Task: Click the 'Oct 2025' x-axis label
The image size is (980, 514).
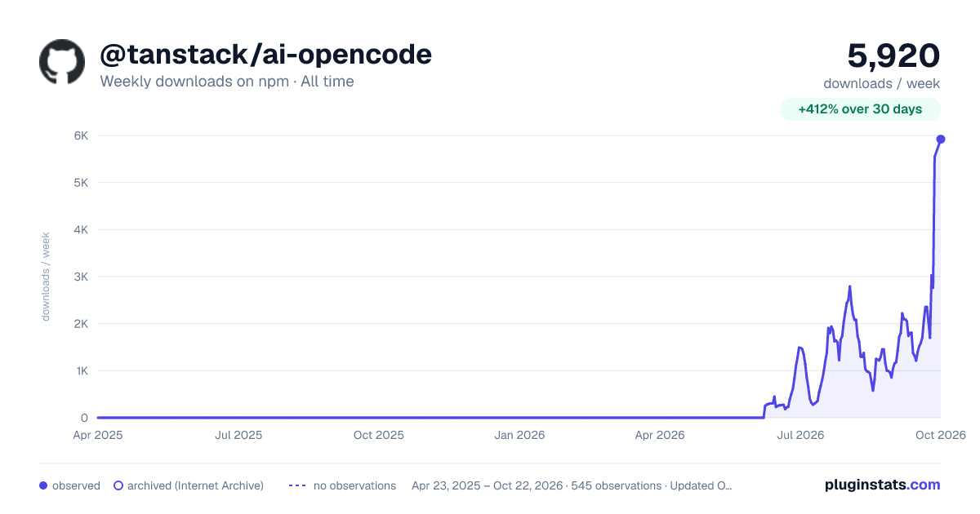Action: coord(379,435)
